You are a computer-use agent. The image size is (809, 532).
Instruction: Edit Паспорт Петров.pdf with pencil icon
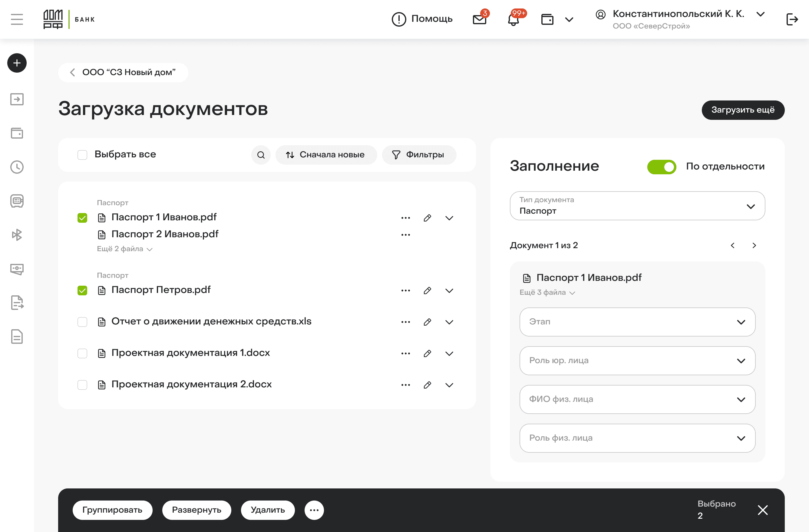(427, 291)
